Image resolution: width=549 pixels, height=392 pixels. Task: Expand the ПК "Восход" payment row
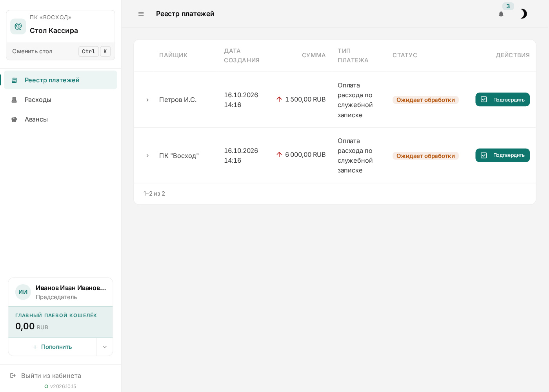pos(147,156)
